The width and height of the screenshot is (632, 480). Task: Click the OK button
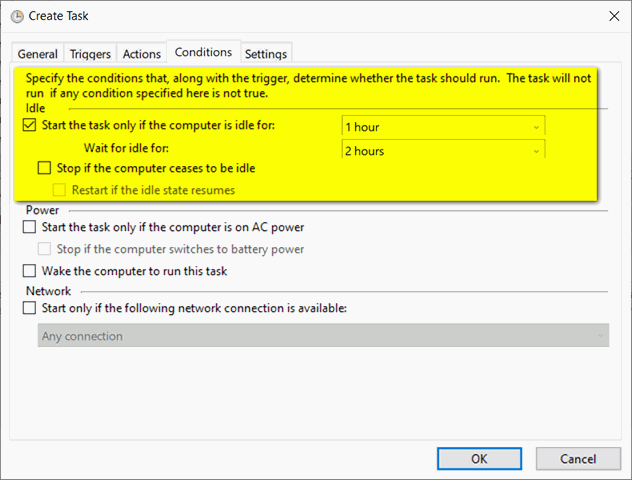coord(479,458)
